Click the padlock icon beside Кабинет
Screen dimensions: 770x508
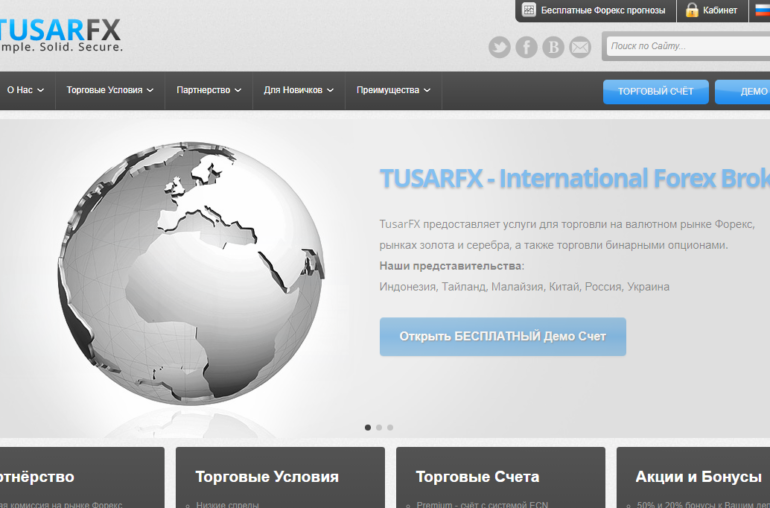tap(691, 10)
